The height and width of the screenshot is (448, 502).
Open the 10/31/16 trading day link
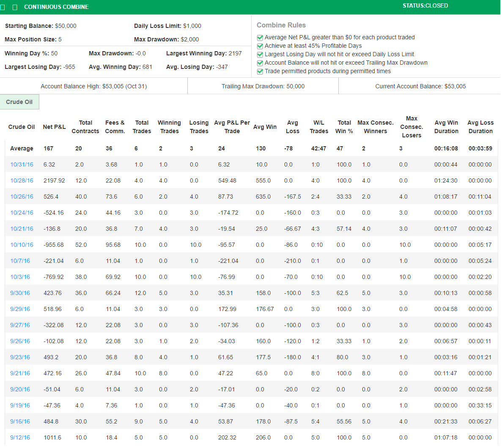pos(22,164)
